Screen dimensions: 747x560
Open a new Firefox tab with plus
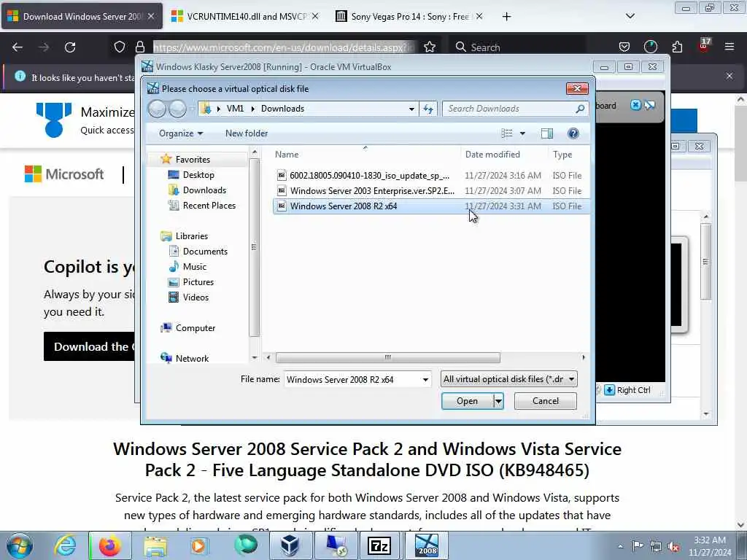click(506, 17)
